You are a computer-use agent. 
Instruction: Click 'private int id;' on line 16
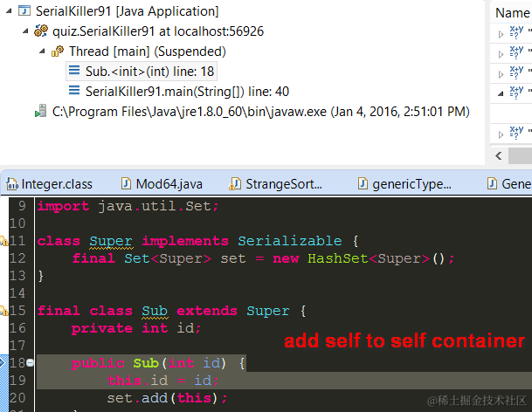[136, 328]
